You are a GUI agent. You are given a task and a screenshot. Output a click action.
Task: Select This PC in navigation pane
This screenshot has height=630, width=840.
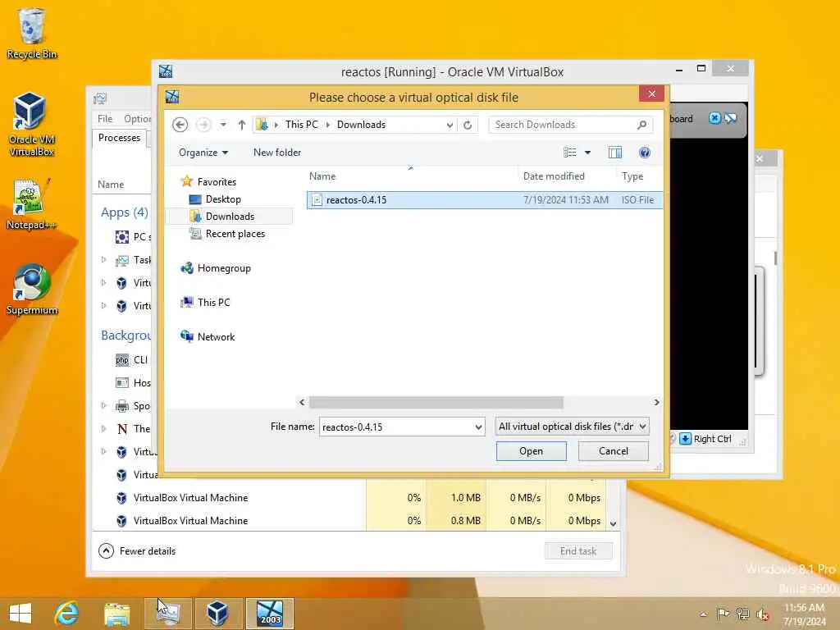pyautogui.click(x=213, y=303)
